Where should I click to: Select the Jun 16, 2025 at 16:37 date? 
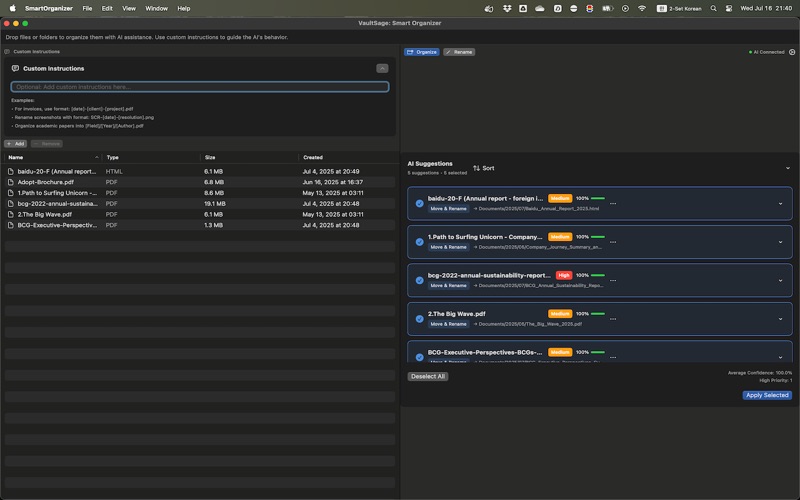[x=333, y=182]
